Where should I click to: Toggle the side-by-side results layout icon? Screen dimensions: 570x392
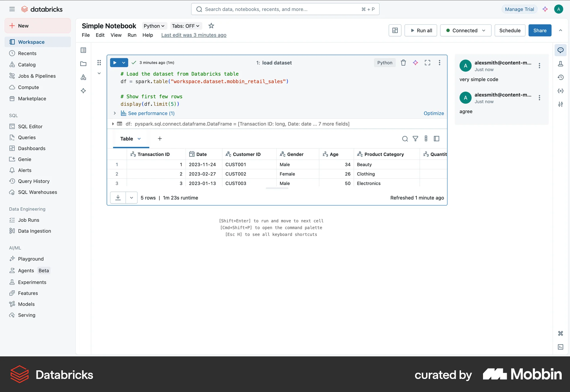(x=436, y=139)
